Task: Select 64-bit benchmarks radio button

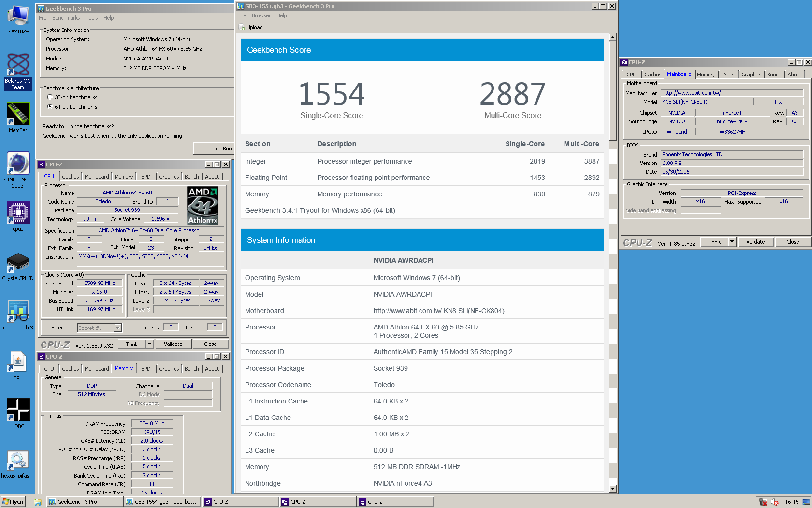Action: point(49,107)
